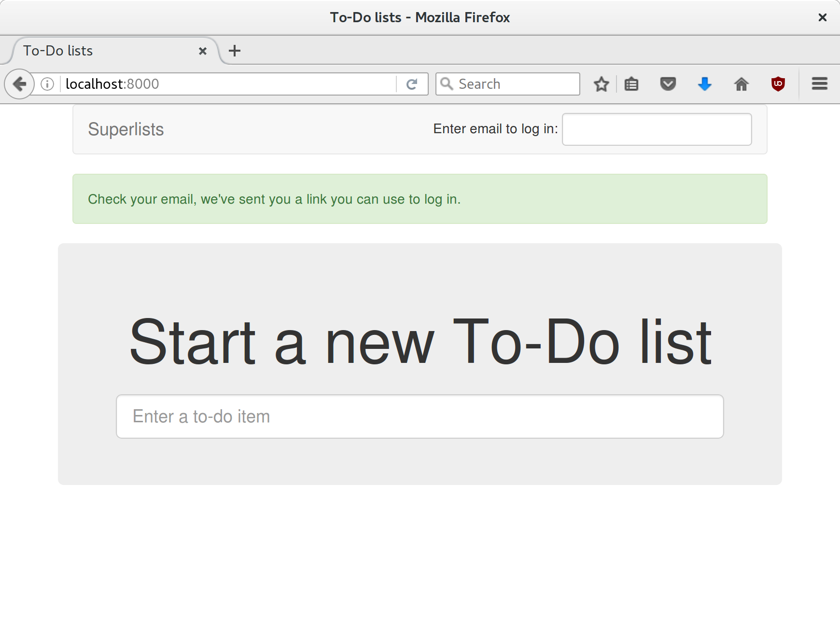
Task: Open the site information icon
Action: [x=47, y=84]
